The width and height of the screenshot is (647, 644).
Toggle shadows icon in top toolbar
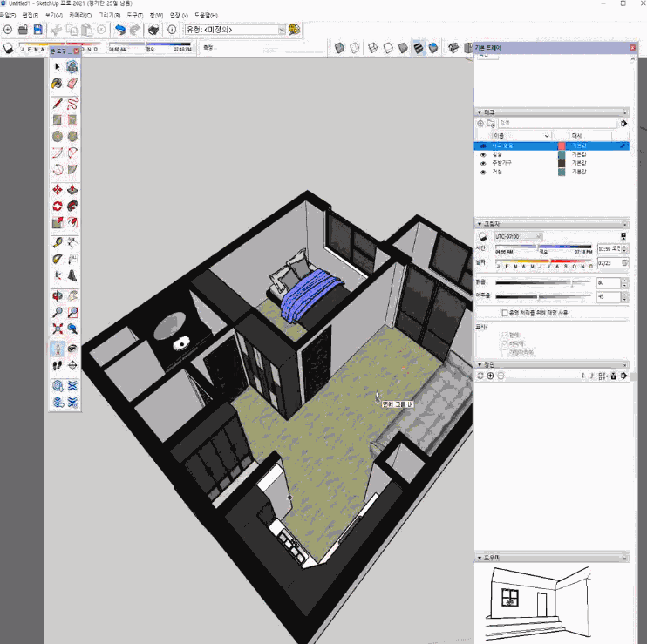(9, 48)
